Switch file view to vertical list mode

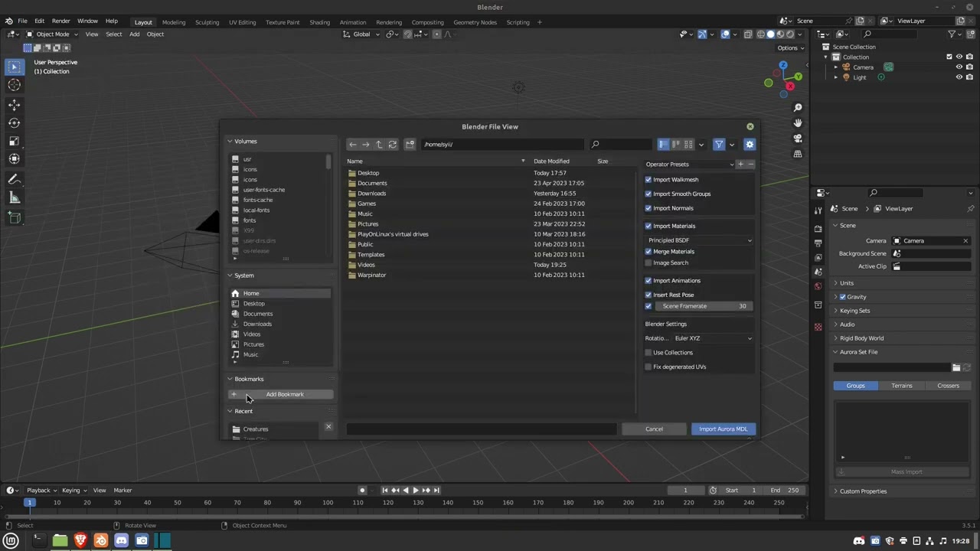pyautogui.click(x=664, y=145)
